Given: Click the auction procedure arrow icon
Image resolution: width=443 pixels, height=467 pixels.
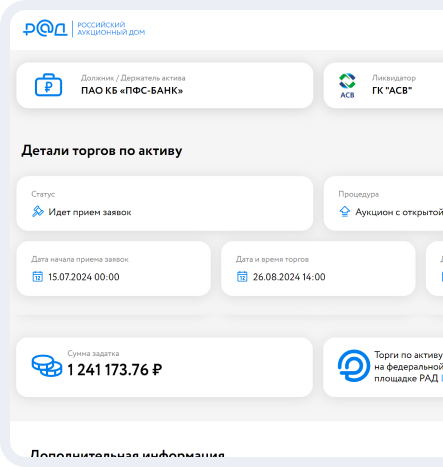Looking at the screenshot, I should [x=345, y=212].
